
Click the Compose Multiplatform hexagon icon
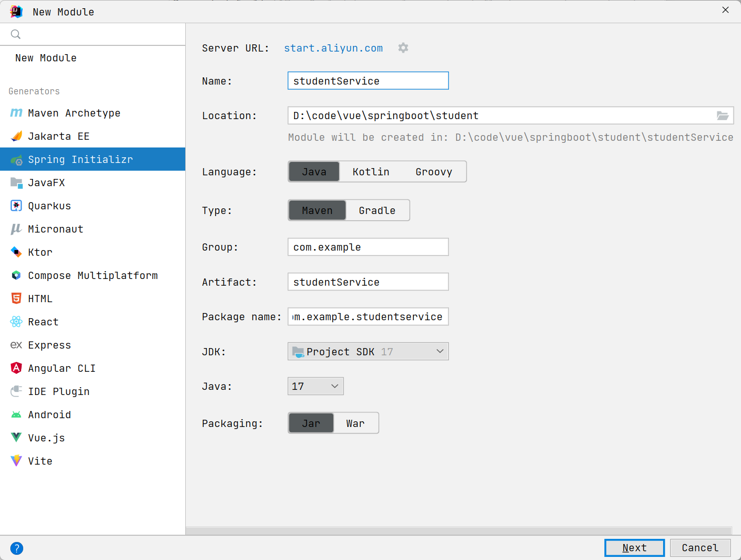coord(17,275)
